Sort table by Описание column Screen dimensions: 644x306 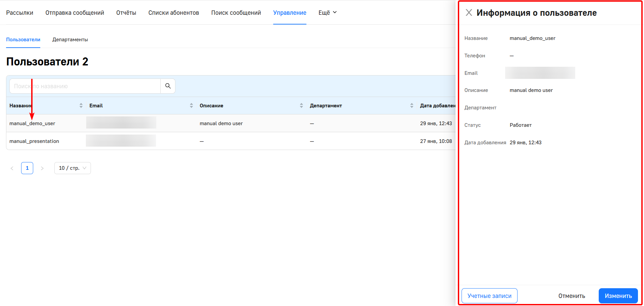click(301, 106)
